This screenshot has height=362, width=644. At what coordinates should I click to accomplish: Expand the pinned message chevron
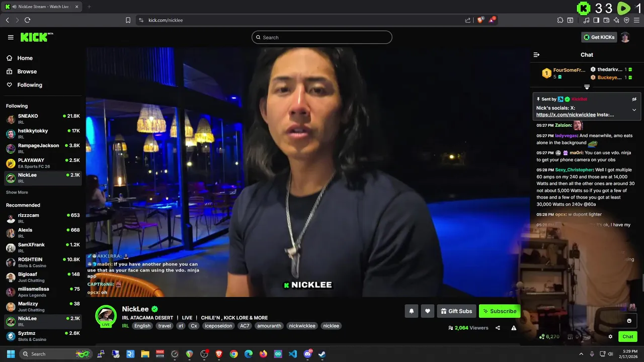click(634, 110)
